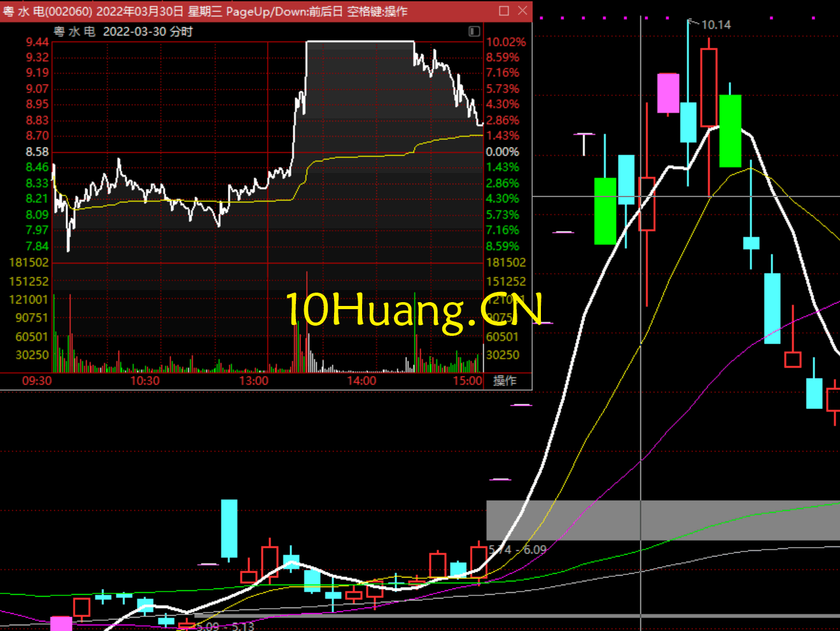This screenshot has width=840, height=631.
Task: Click the gray gap zone band labeled 5.74 - 6.09
Action: 663,520
